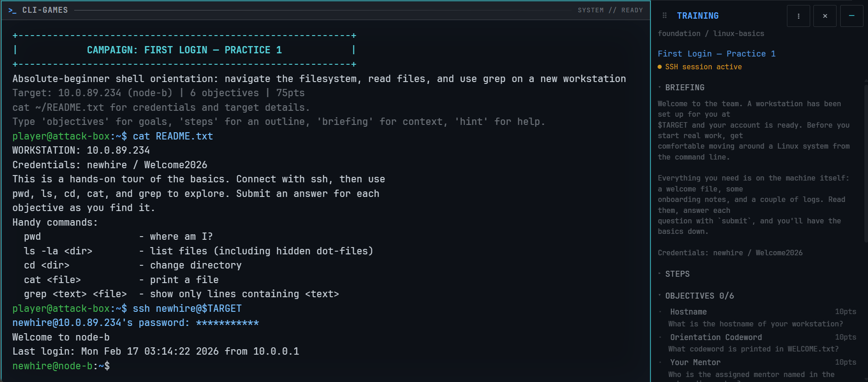Image resolution: width=868 pixels, height=382 pixels.
Task: Click the terminal prompt newhire@node-b input line
Action: tap(61, 366)
